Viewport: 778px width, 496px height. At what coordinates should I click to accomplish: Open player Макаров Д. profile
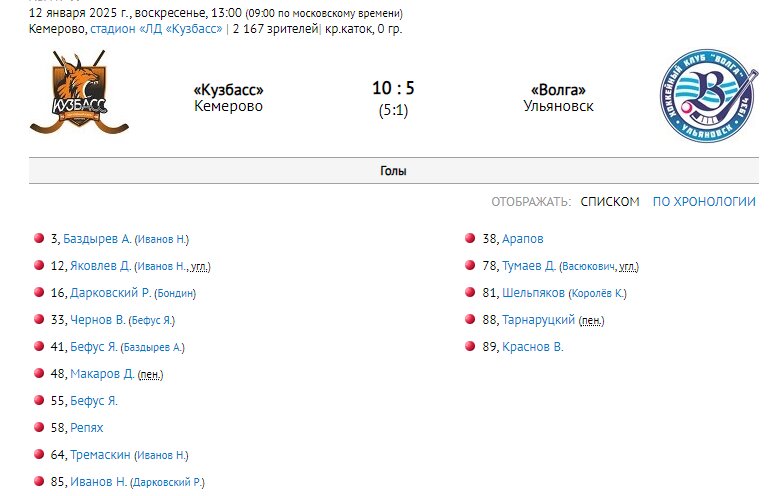tap(102, 373)
